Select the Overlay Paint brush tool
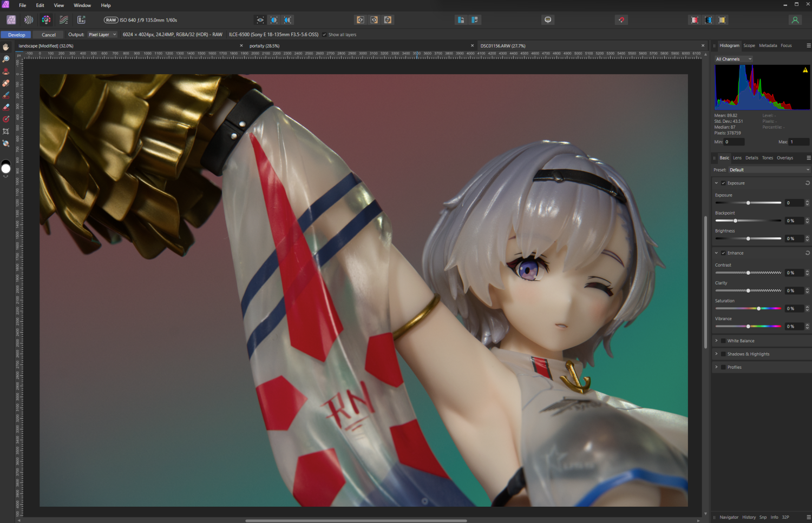The width and height of the screenshot is (812, 523). 5,95
